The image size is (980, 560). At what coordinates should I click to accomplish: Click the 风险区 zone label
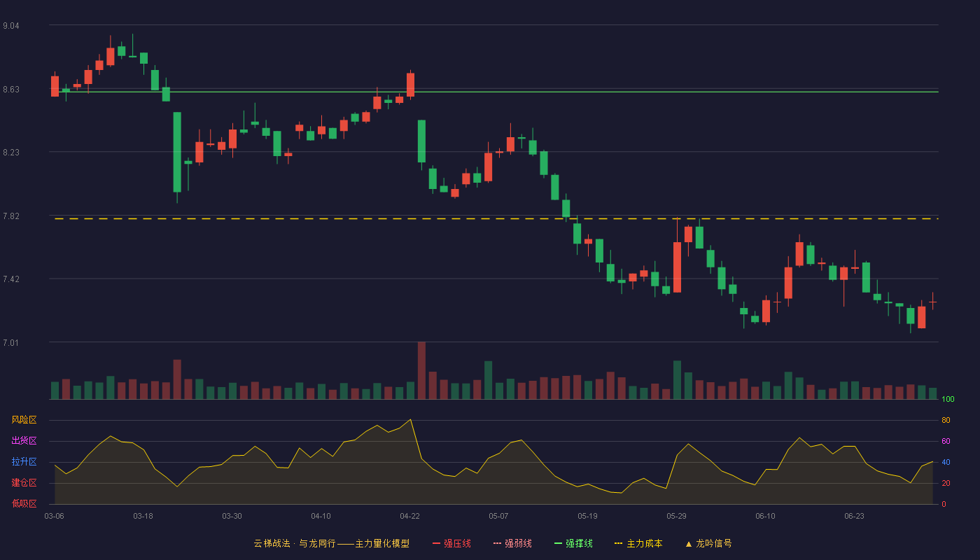click(x=24, y=420)
